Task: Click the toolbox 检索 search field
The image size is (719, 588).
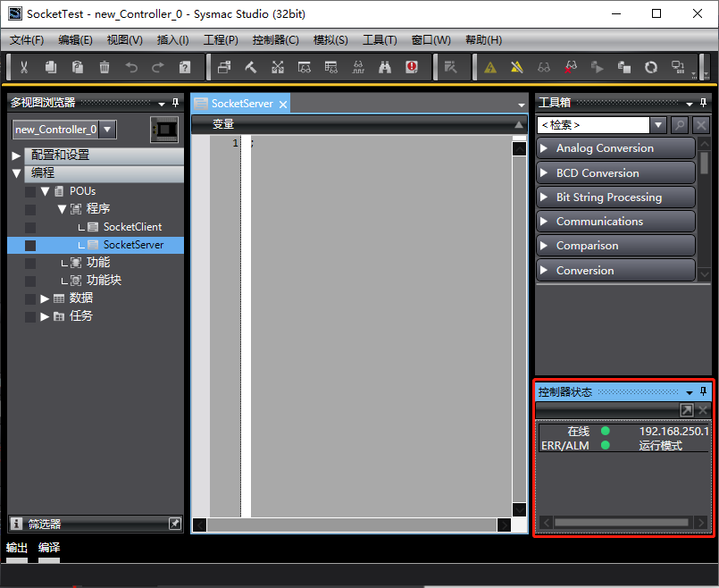Action: pyautogui.click(x=593, y=125)
